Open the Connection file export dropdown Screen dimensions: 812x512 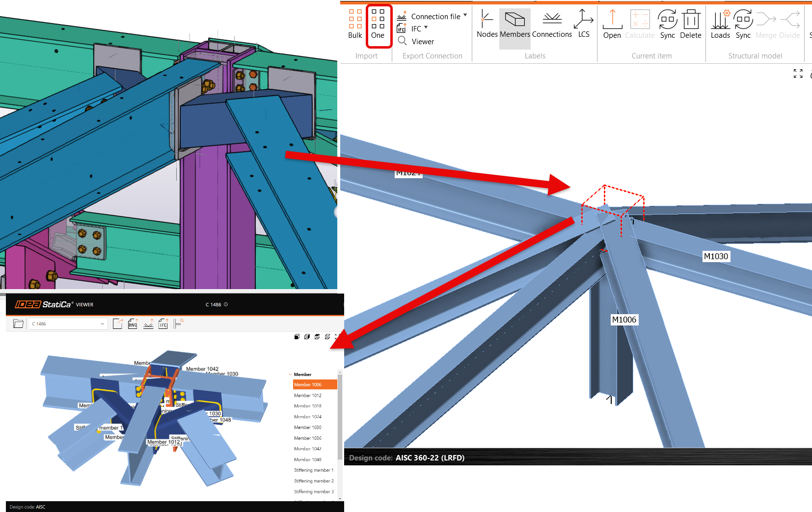pyautogui.click(x=465, y=15)
